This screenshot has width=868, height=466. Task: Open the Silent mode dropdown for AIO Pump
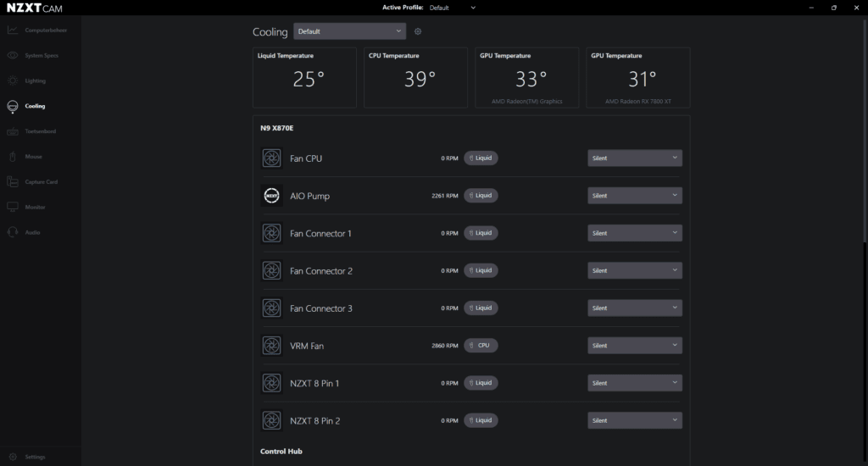634,196
